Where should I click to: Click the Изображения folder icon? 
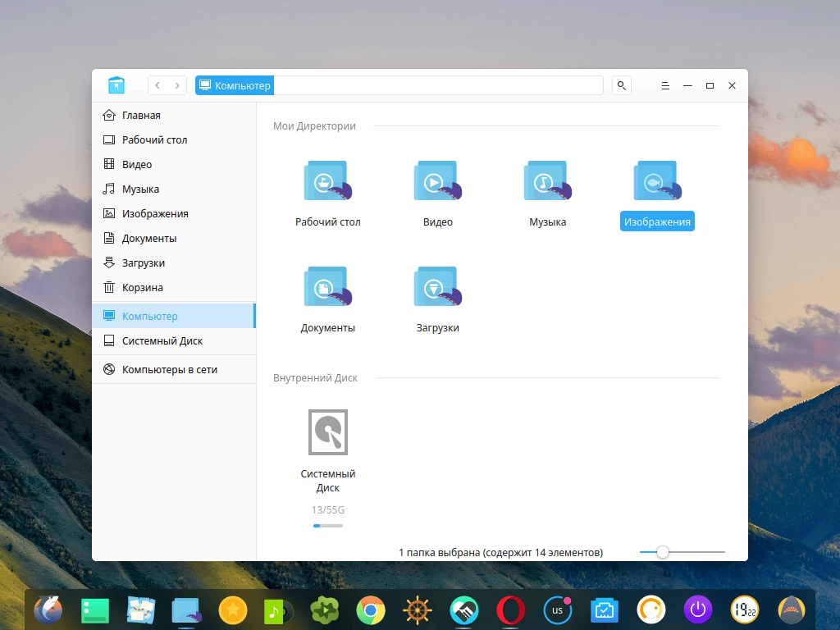[x=657, y=180]
